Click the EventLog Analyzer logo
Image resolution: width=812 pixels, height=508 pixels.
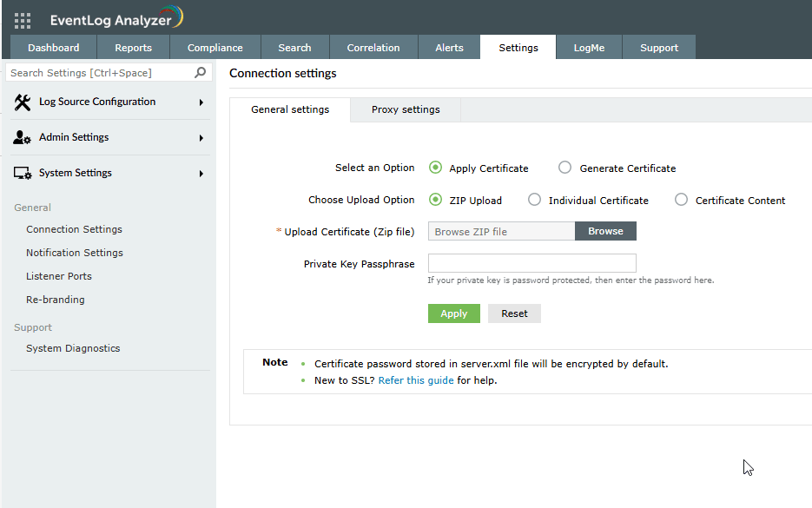(x=116, y=20)
